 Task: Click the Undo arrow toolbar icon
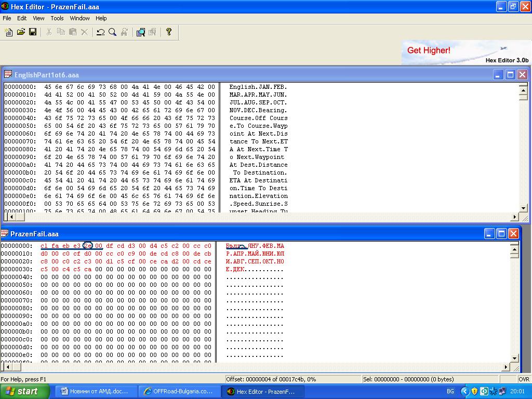[x=101, y=32]
